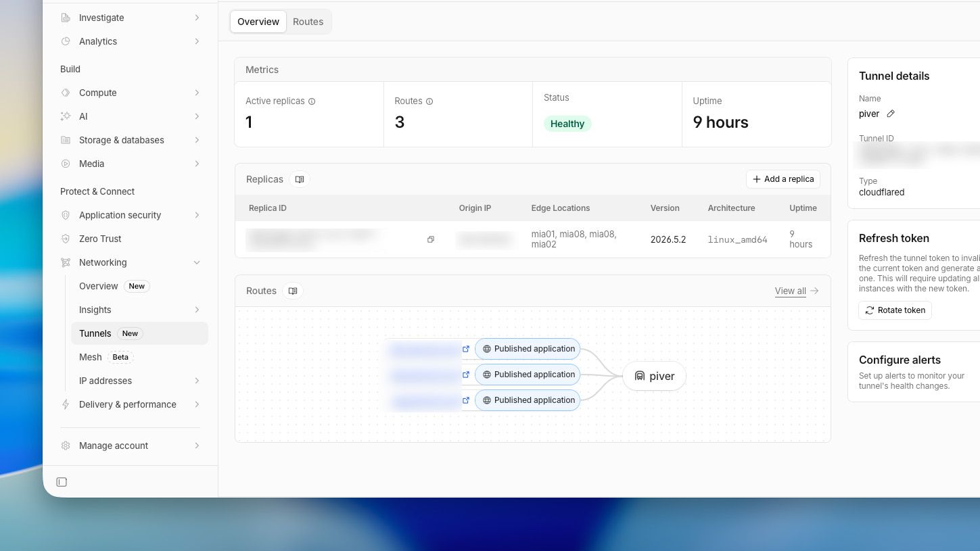
Task: Open the Routes documentation book icon
Action: pos(293,291)
